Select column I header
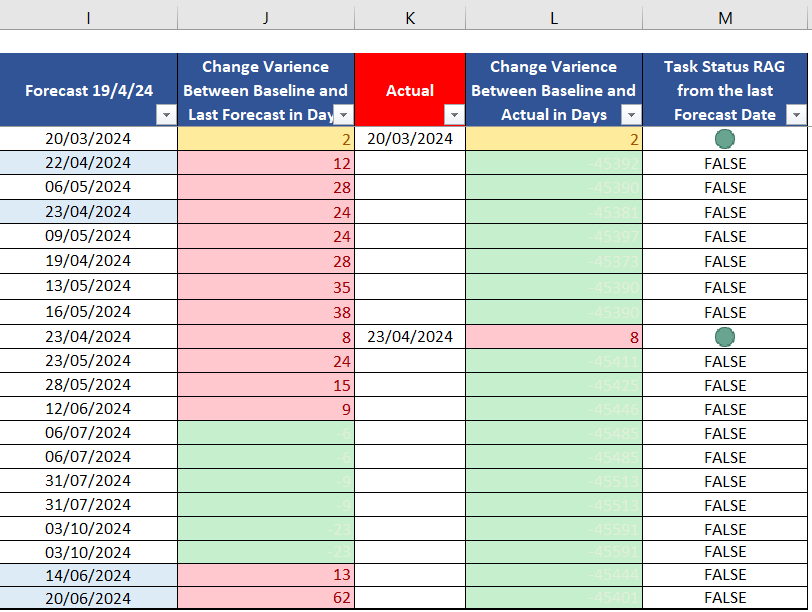 point(89,18)
